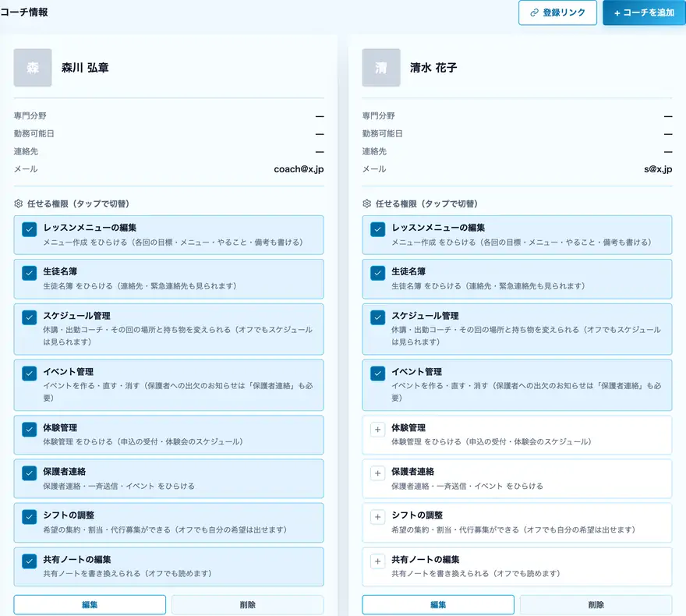686x616 pixels.
Task: Click the email s@x.jp
Action: [658, 169]
